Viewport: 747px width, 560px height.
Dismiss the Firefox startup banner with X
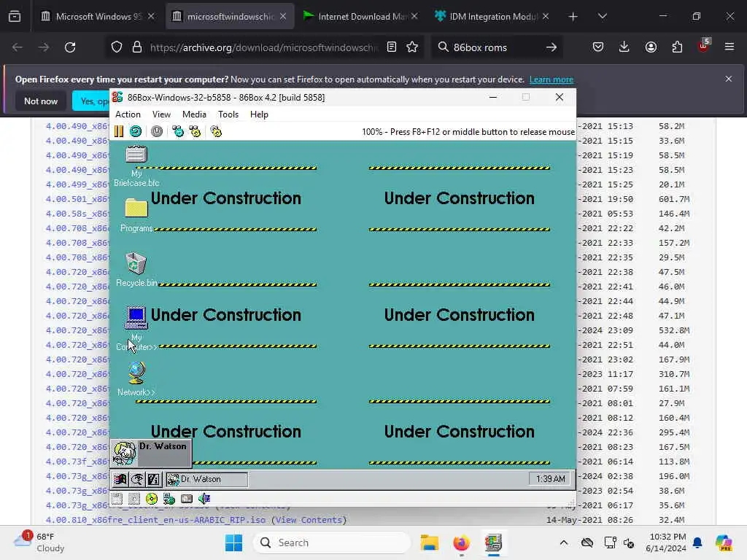pos(729,79)
